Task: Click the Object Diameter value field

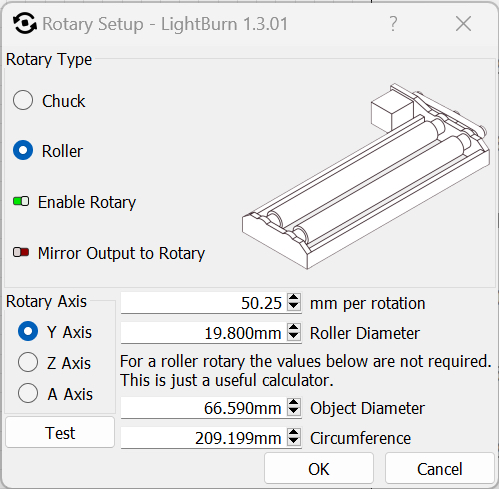Action: (x=204, y=408)
